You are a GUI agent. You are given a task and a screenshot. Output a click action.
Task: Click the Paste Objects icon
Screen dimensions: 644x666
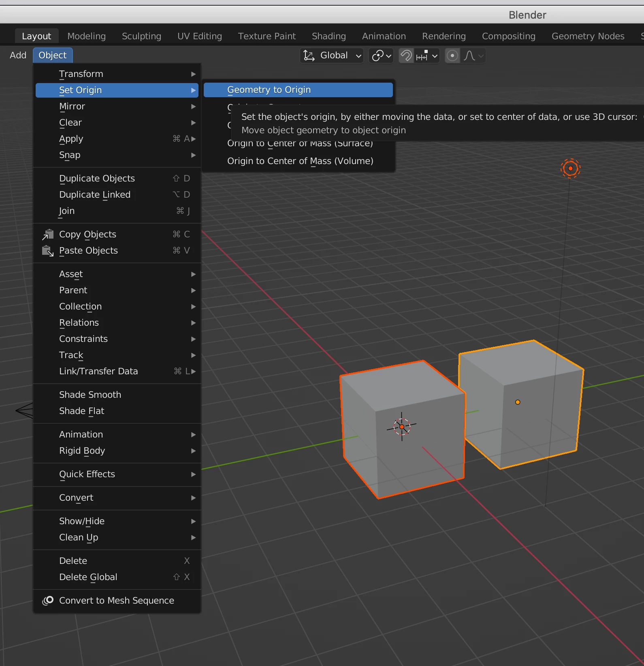48,251
